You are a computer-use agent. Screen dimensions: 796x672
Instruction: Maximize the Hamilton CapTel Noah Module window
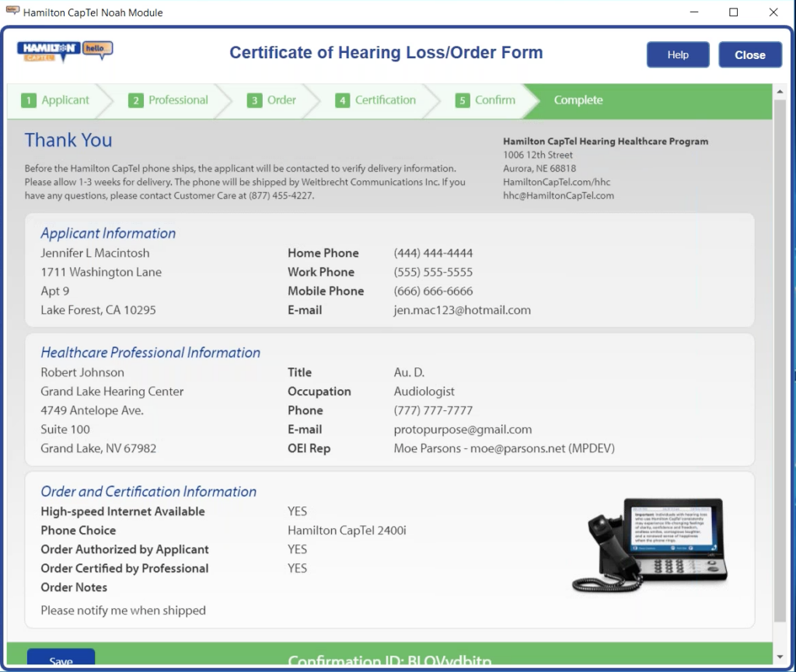[734, 12]
